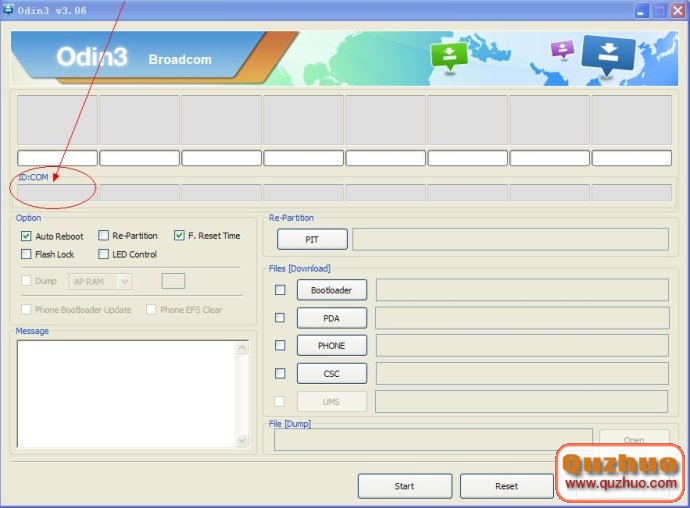Minimize the Odin3 window
The image size is (690, 508).
click(x=642, y=11)
